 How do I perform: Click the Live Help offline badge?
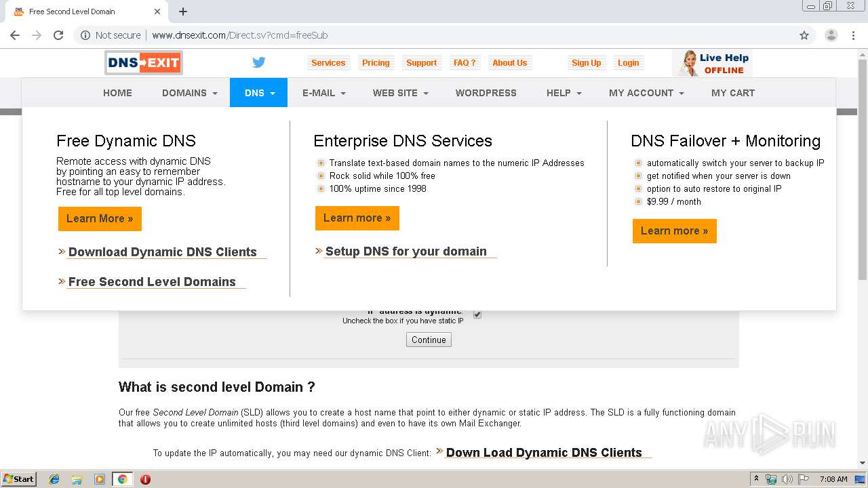tap(712, 63)
